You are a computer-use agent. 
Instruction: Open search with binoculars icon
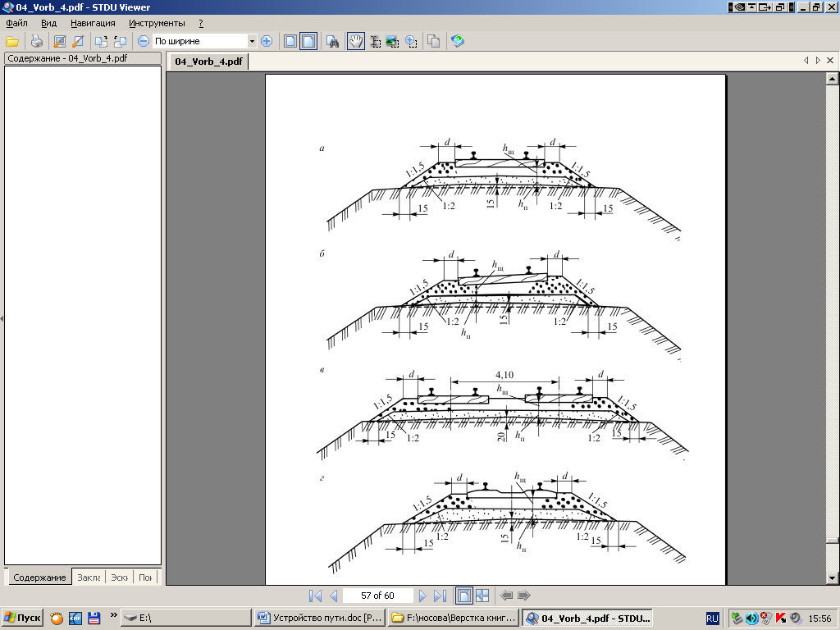tap(332, 41)
